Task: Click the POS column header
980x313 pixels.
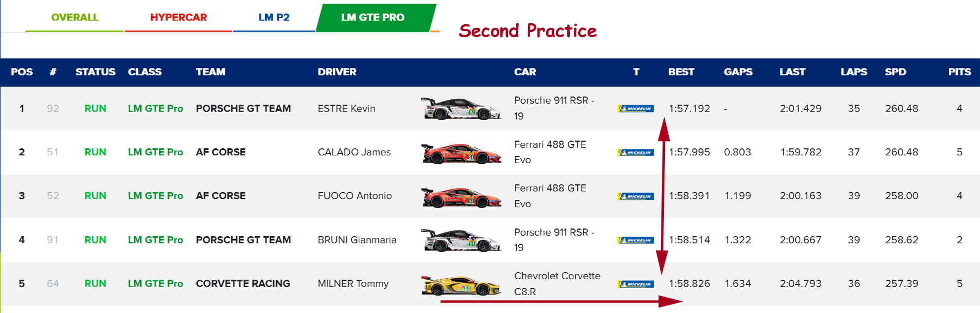Action: click(x=22, y=72)
